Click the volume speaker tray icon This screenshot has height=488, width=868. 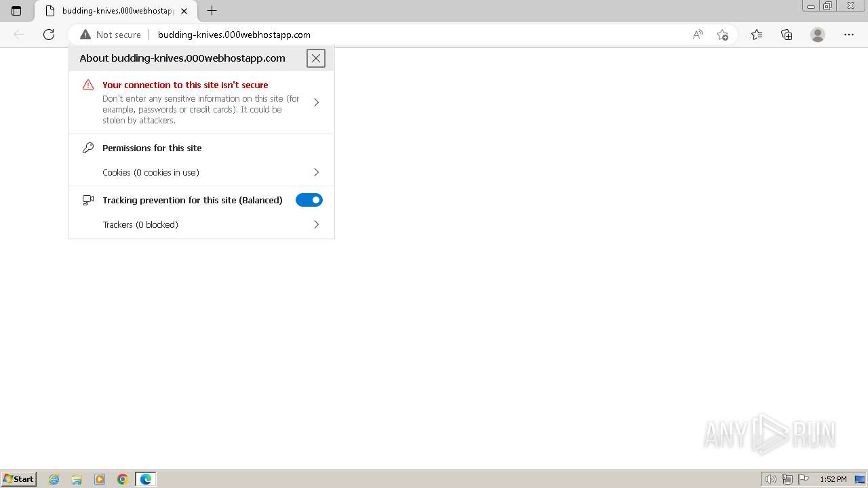pyautogui.click(x=771, y=479)
